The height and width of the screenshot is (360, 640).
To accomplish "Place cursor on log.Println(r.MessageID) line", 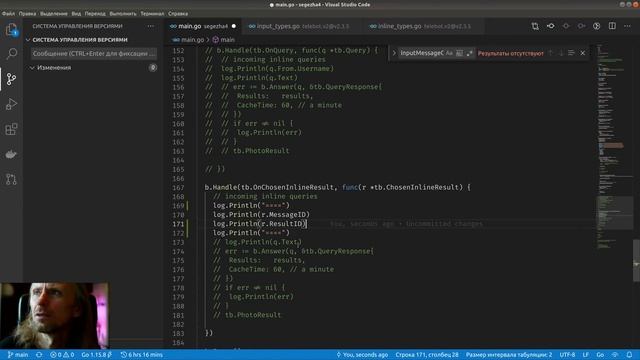I will (x=261, y=215).
